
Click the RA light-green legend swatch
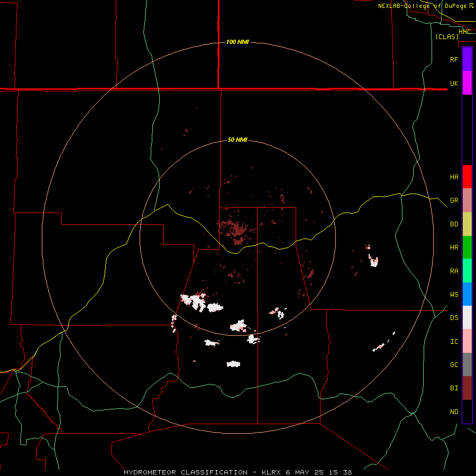coord(467,271)
